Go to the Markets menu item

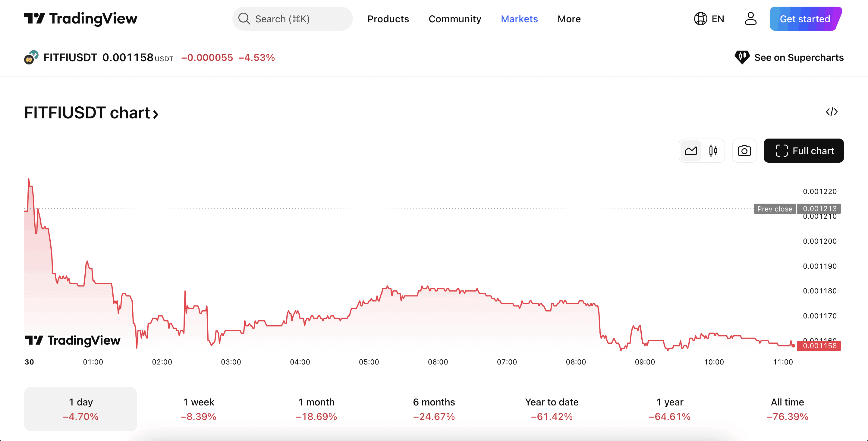pos(519,19)
